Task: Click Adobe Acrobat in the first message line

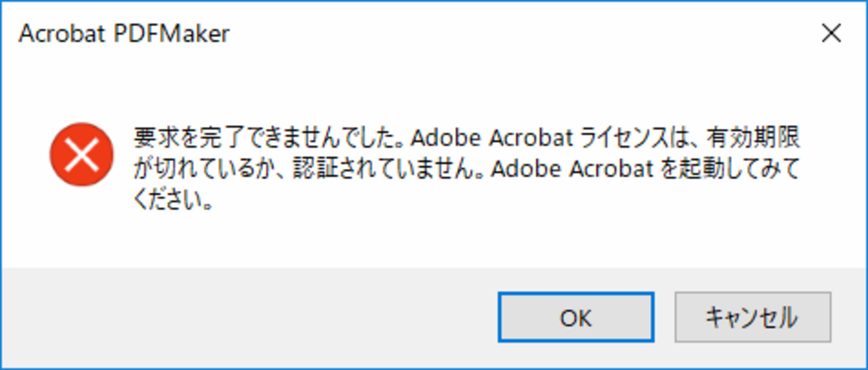Action: [491, 138]
